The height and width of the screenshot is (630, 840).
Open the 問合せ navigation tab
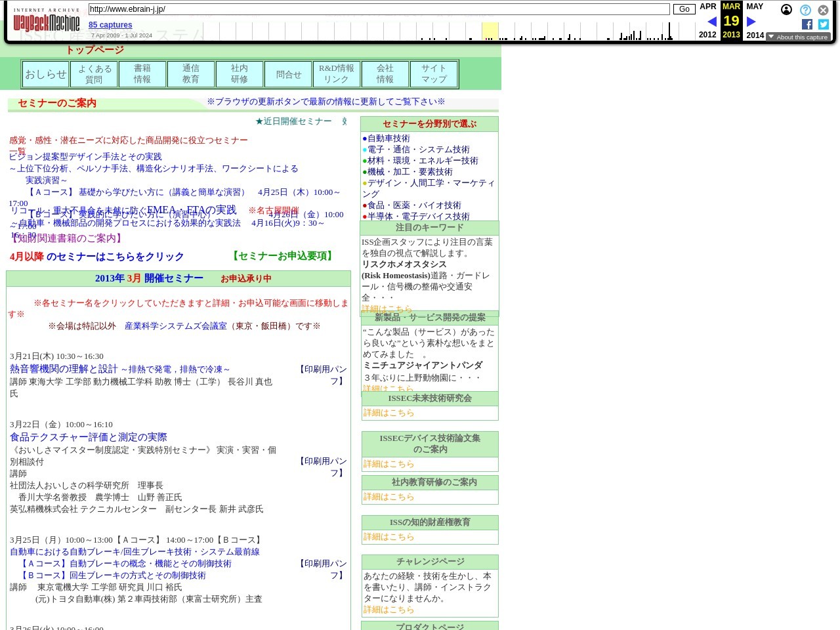tap(289, 74)
